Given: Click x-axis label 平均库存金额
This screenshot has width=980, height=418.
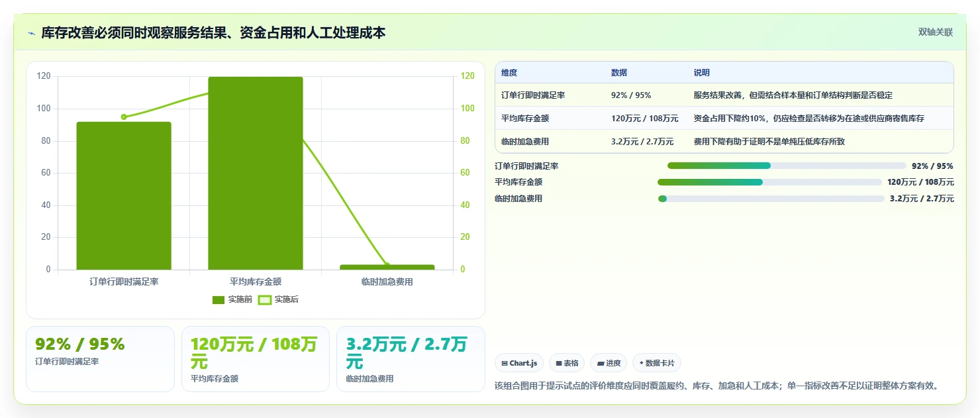Looking at the screenshot, I should click(256, 282).
